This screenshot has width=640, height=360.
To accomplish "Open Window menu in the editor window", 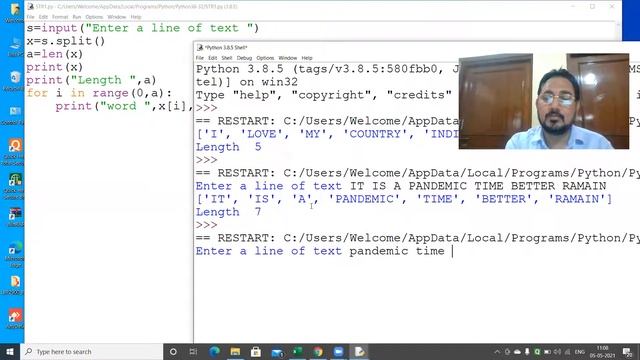I will (117, 17).
